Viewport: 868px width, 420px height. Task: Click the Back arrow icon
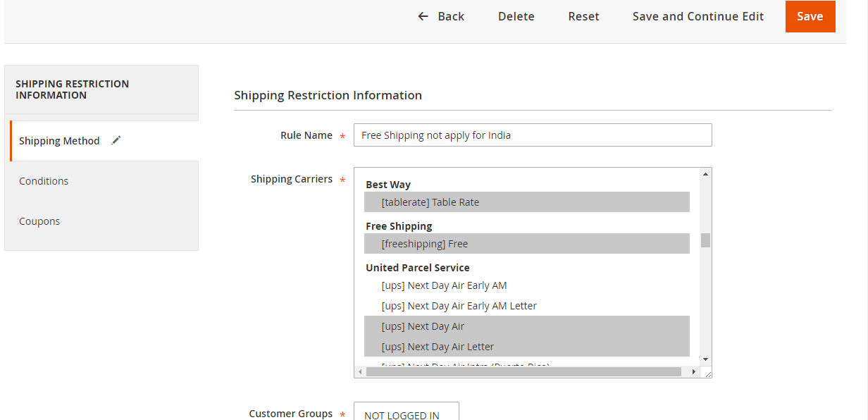pos(423,16)
